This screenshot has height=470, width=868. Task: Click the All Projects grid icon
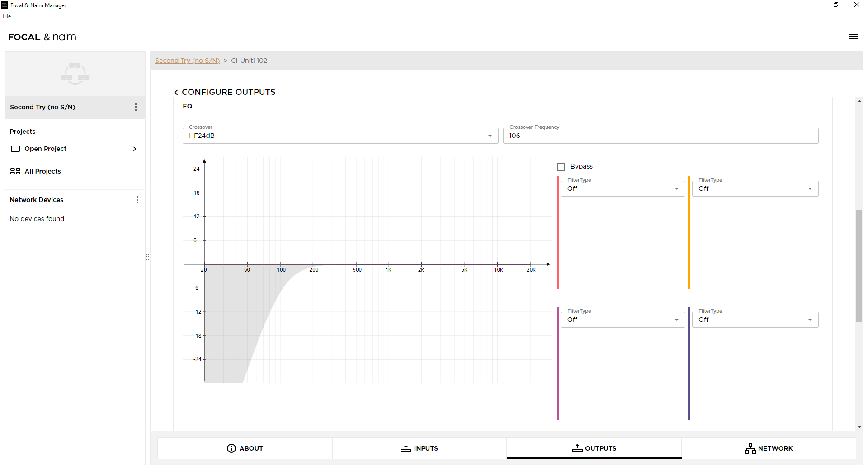click(15, 171)
